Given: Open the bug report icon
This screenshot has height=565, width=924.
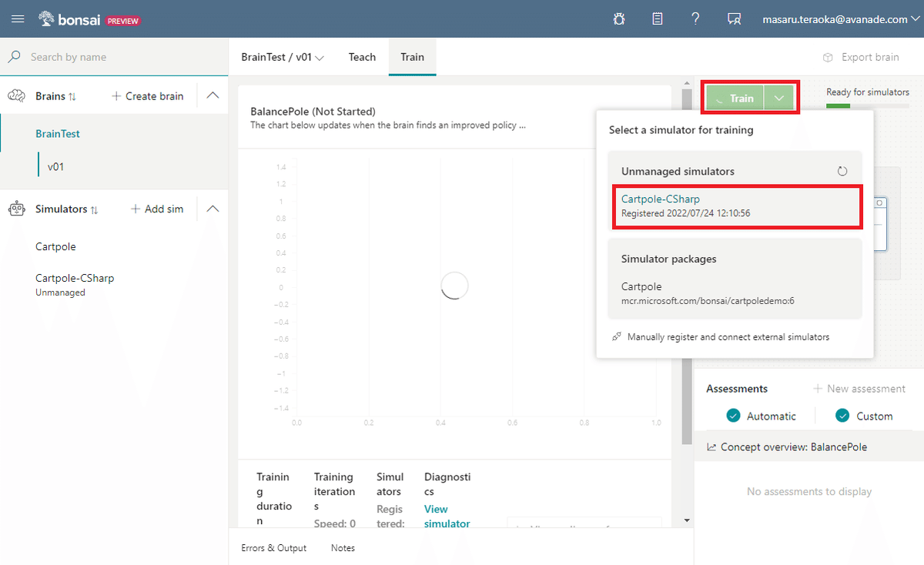Looking at the screenshot, I should [619, 19].
